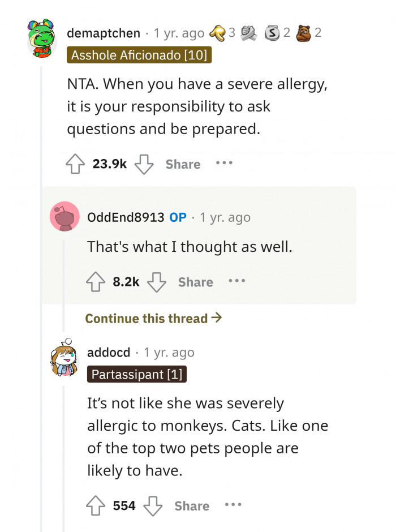Open the overflow menu on OP's reply
The height and width of the screenshot is (532, 396).
[x=236, y=281]
